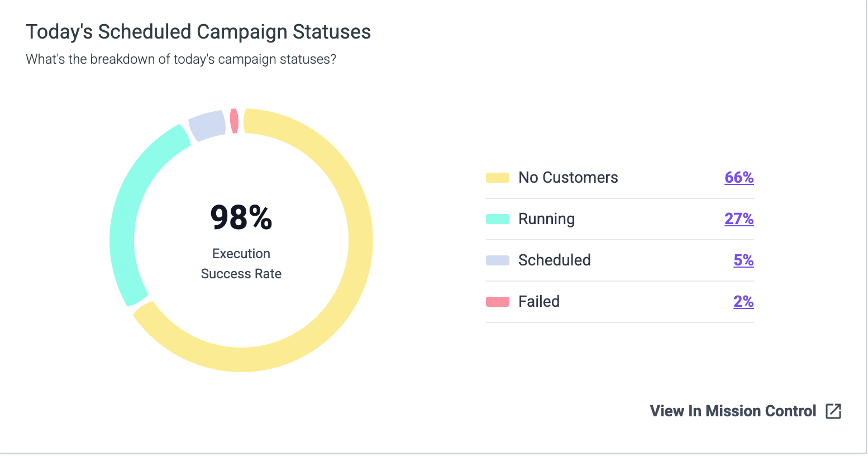
Task: Click the lavender Scheduled legend swatch
Action: click(x=498, y=260)
